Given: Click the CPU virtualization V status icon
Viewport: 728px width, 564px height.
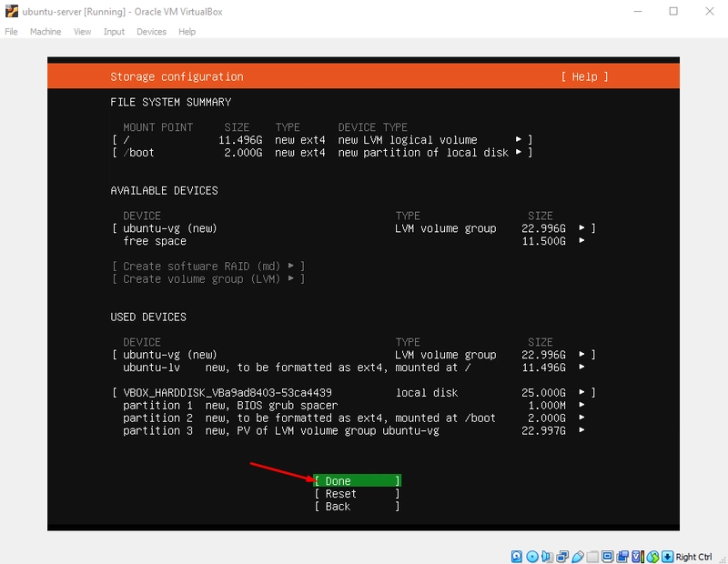Looking at the screenshot, I should (638, 557).
